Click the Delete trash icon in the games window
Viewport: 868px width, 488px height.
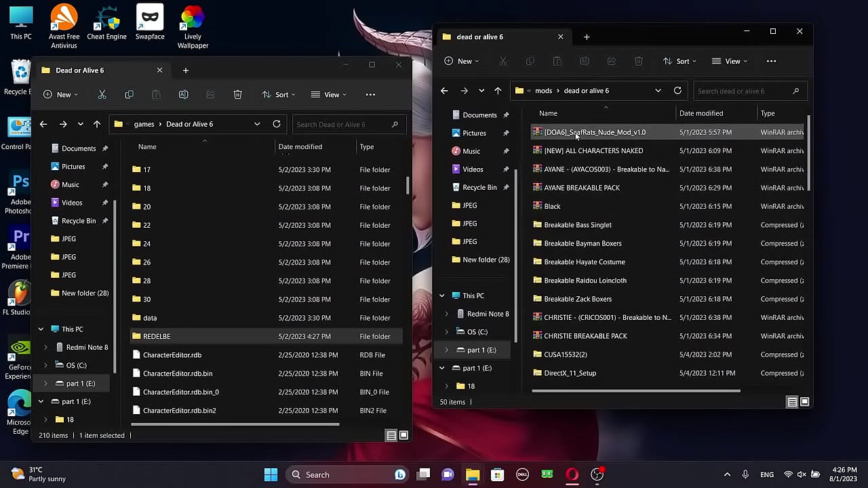click(x=237, y=95)
